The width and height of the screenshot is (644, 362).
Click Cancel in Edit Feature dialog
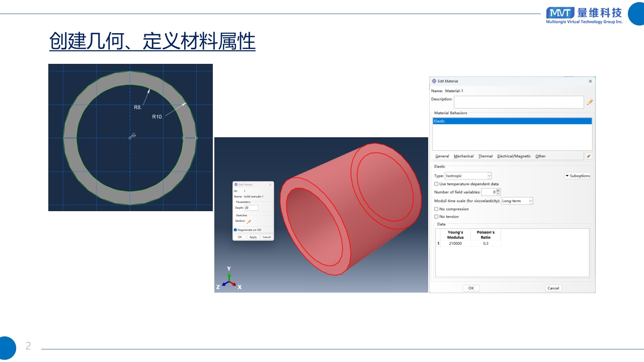point(267,237)
